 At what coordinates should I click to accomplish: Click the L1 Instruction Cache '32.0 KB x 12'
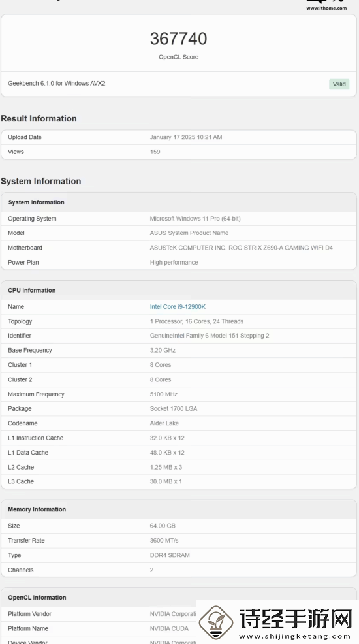click(167, 438)
